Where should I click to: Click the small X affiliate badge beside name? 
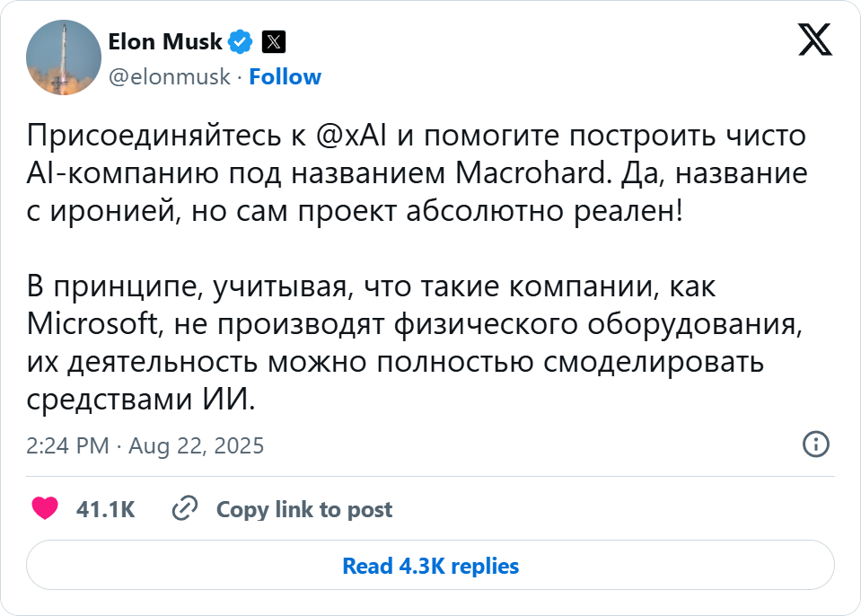[x=273, y=41]
